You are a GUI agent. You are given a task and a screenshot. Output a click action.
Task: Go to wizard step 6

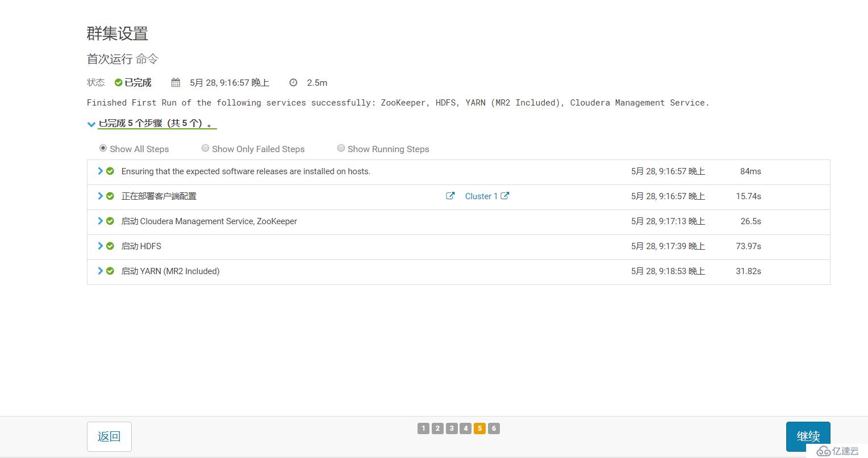[x=494, y=428]
